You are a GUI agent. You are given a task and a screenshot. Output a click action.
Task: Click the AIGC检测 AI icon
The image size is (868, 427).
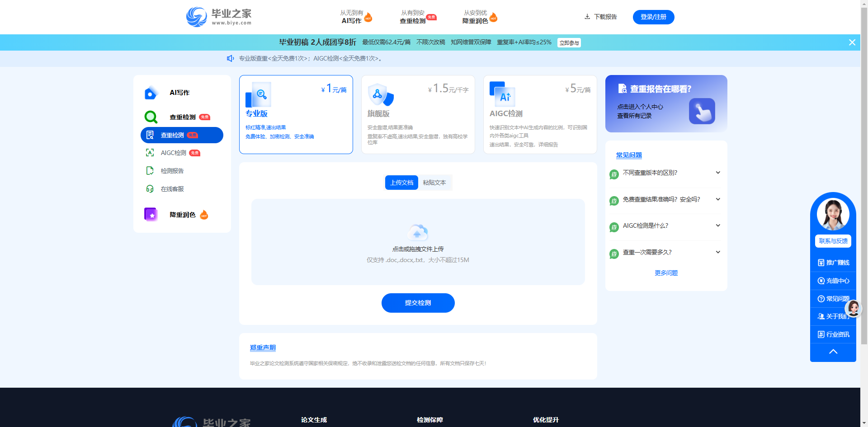pyautogui.click(x=502, y=94)
